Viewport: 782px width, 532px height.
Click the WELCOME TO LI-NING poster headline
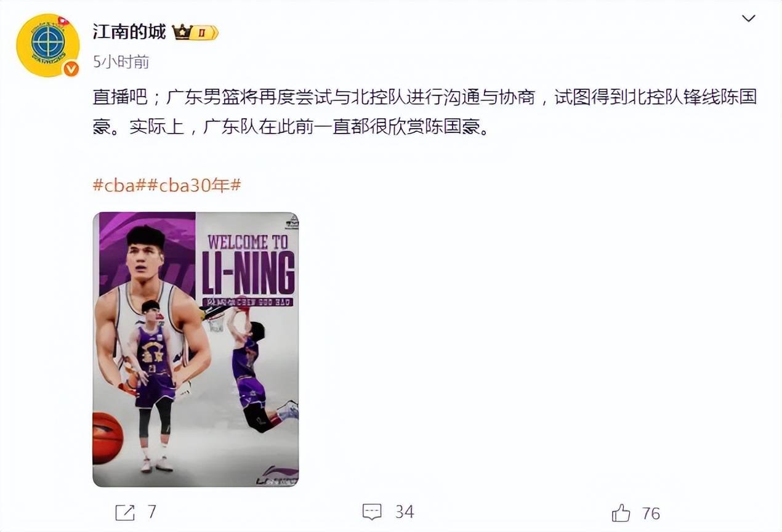pos(249,264)
